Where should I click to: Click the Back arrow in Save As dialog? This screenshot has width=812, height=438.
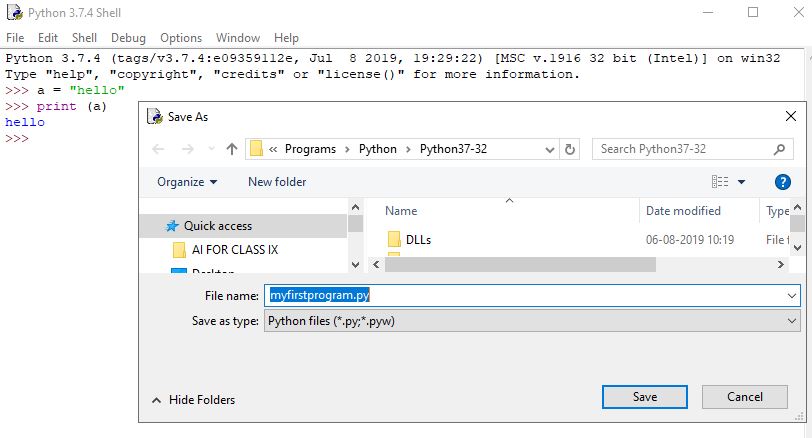pyautogui.click(x=158, y=149)
